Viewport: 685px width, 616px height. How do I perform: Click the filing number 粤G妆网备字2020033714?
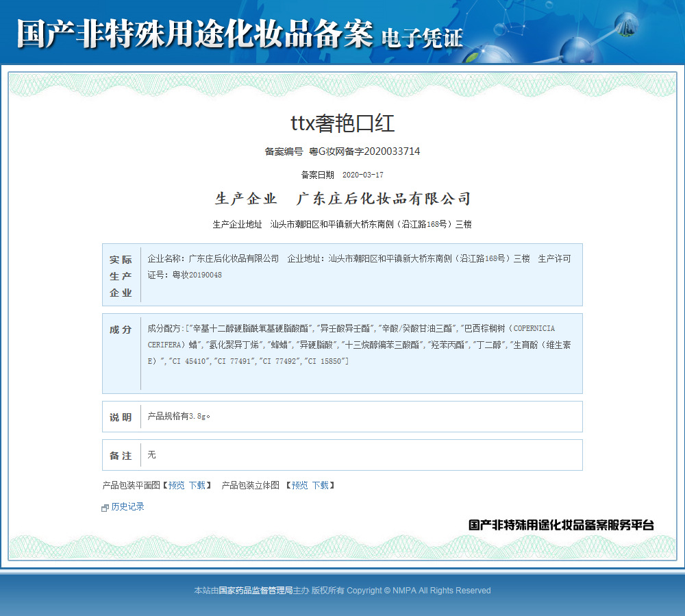click(x=364, y=151)
